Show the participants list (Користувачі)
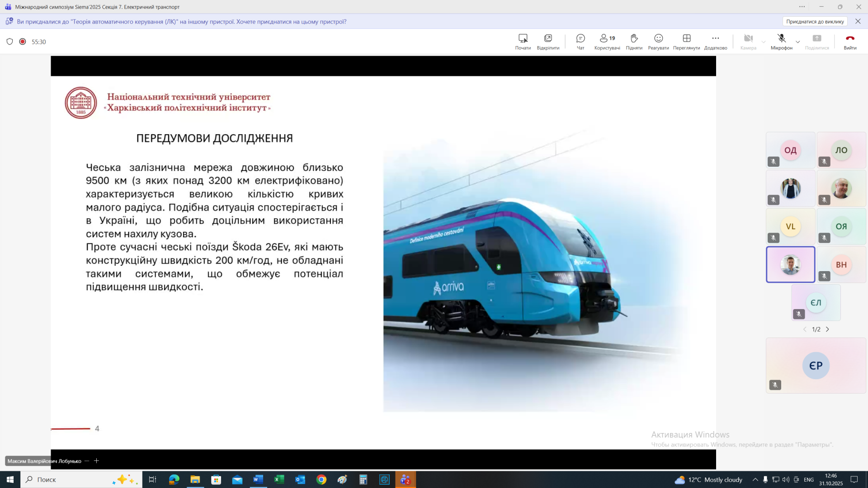 coord(607,41)
